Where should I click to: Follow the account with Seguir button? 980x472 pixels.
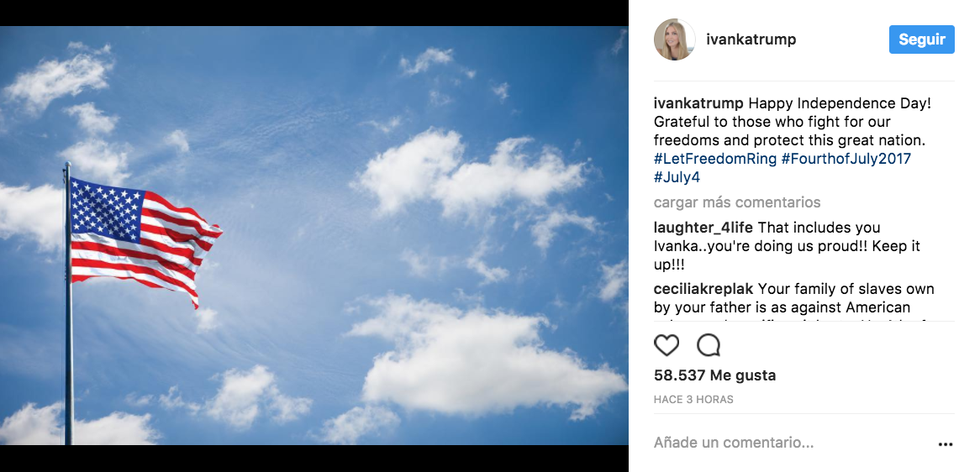tap(922, 39)
